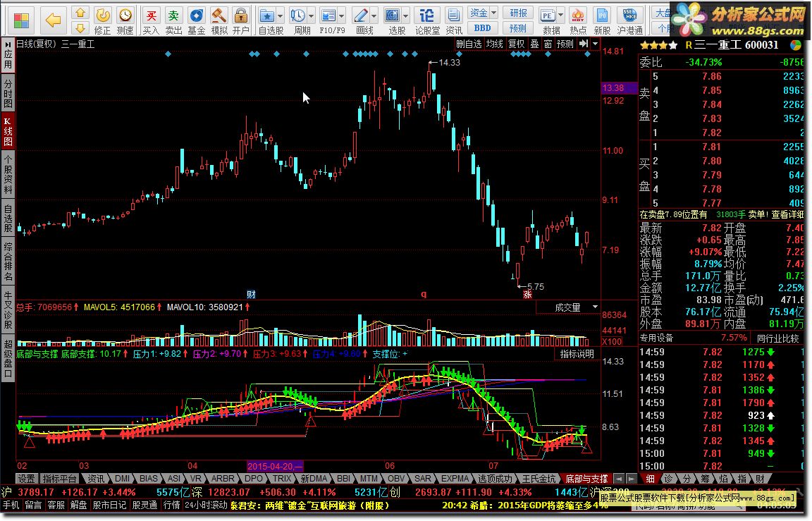The width and height of the screenshot is (812, 521).
Task: Open the 基金 fund icon
Action: (196, 20)
